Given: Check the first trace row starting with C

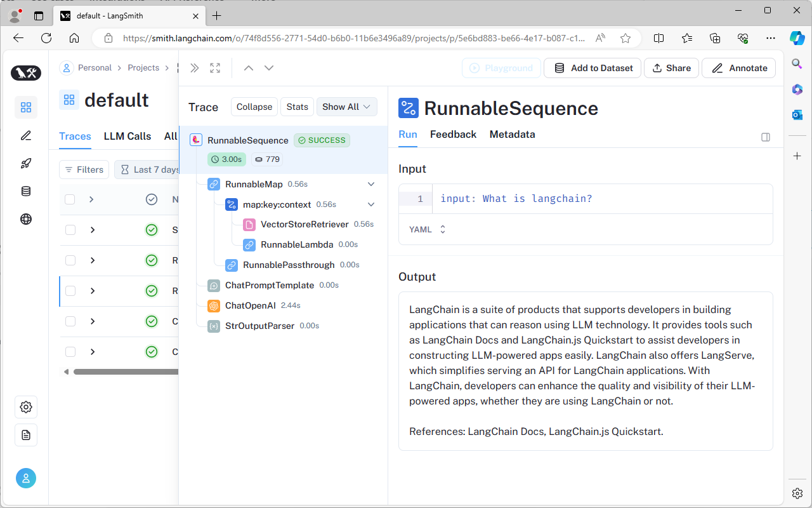Looking at the screenshot, I should tap(70, 321).
